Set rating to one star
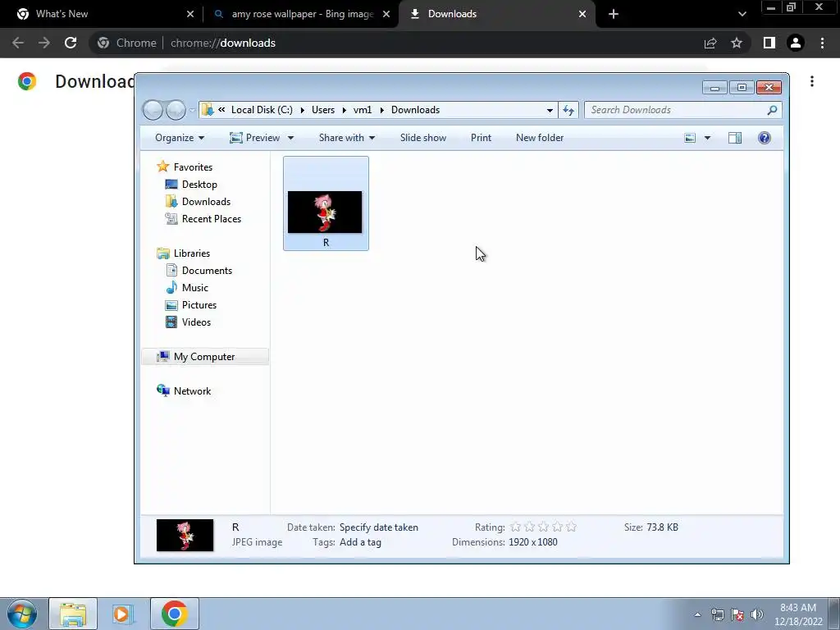The image size is (840, 630). 515,527
